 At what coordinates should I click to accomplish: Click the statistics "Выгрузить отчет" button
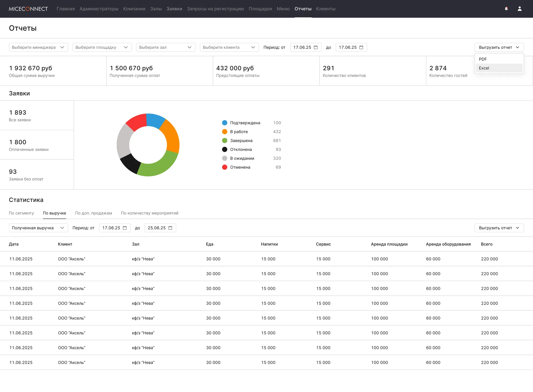pyautogui.click(x=499, y=228)
